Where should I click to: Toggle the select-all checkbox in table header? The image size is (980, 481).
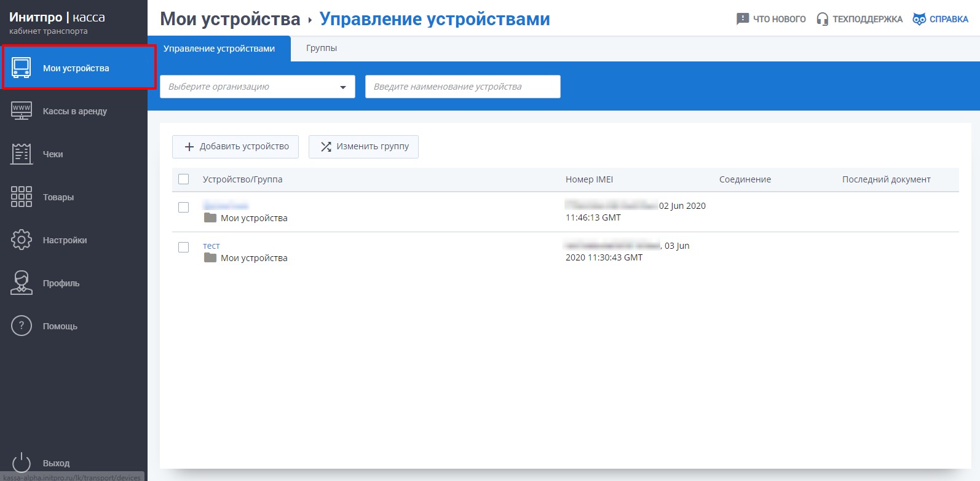click(183, 179)
